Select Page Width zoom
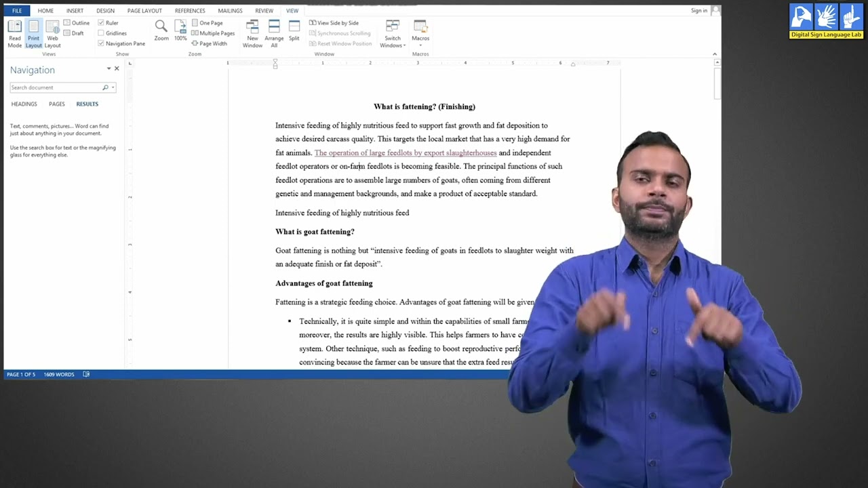 209,43
